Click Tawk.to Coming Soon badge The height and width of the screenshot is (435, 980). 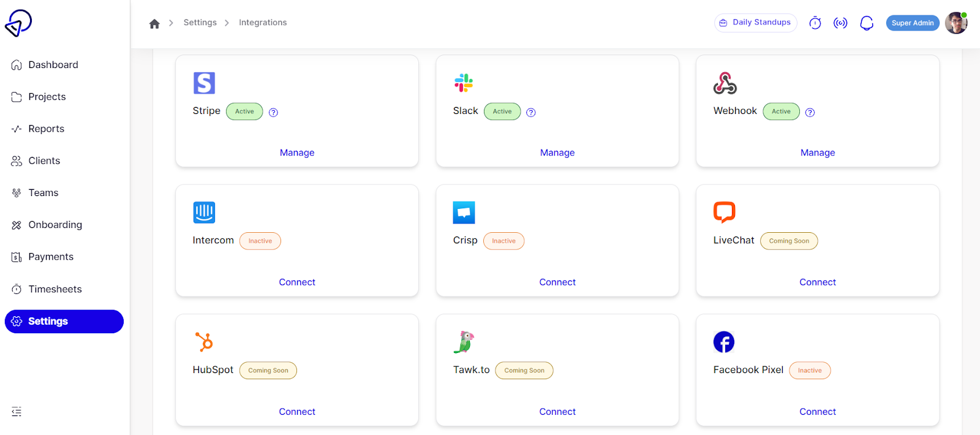524,371
